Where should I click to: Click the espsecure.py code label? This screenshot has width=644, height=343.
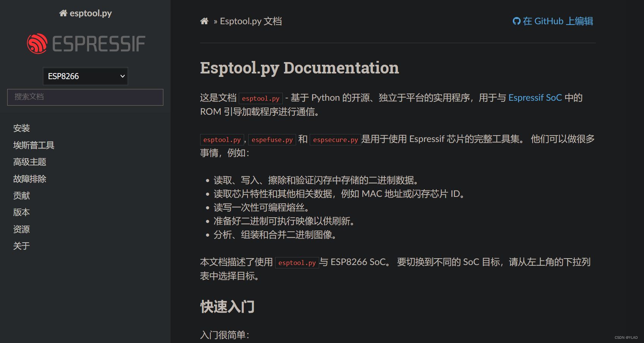pyautogui.click(x=335, y=140)
